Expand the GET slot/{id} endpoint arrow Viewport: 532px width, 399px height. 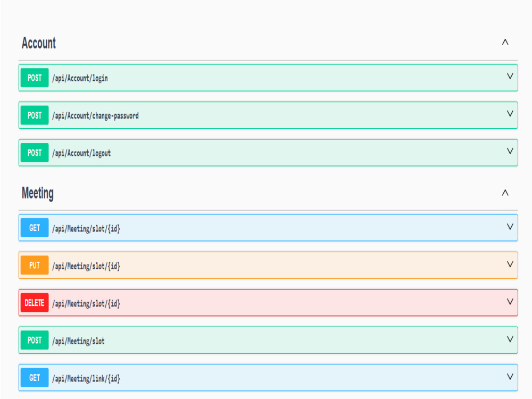pos(510,227)
